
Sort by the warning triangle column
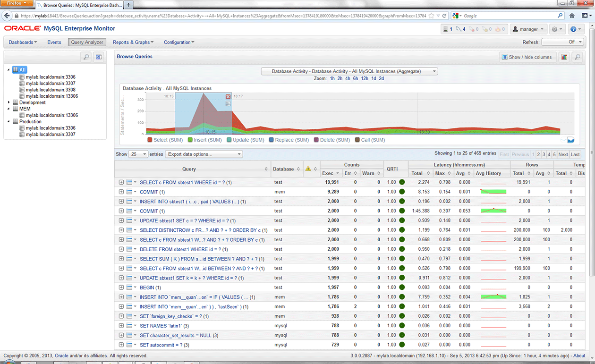[x=311, y=169]
